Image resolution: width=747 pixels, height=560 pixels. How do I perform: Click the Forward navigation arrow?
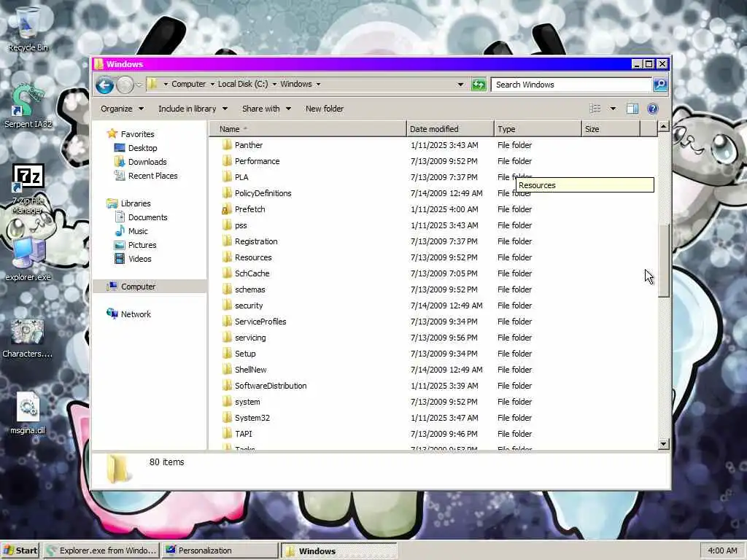point(125,85)
